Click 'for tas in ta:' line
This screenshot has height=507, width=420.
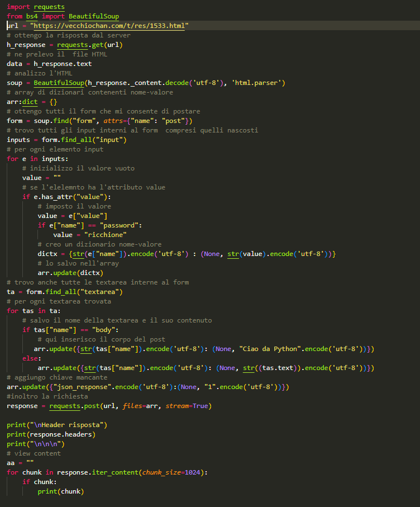coord(34,311)
